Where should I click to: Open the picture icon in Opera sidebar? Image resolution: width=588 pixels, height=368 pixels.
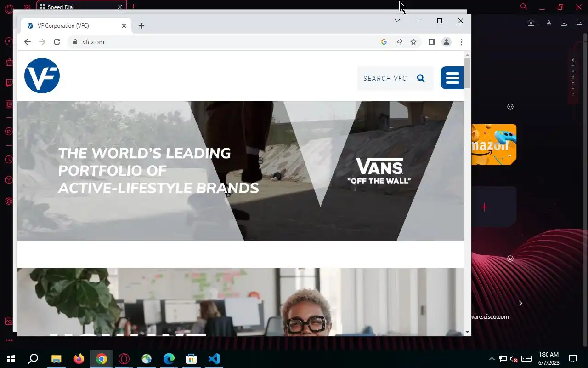pyautogui.click(x=9, y=321)
